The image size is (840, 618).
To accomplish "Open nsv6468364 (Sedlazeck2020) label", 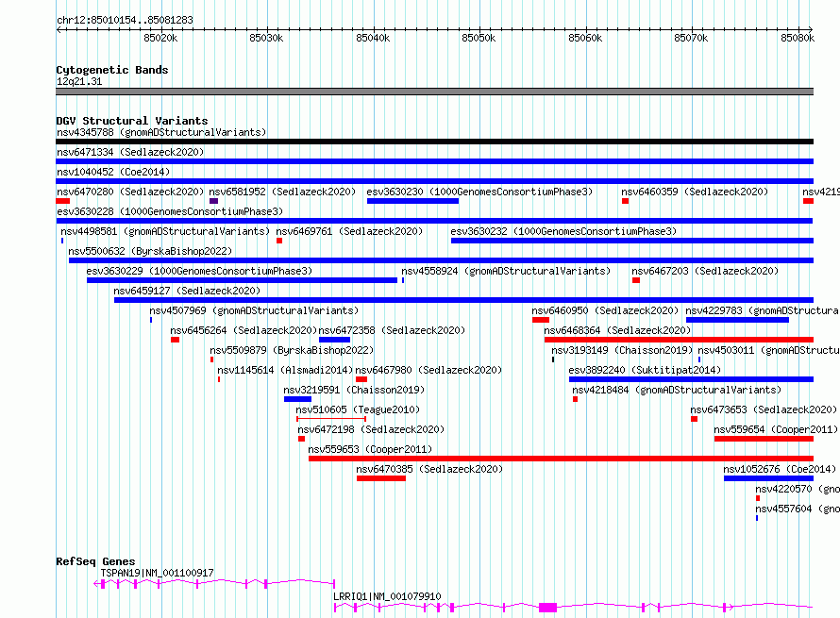I will [617, 330].
